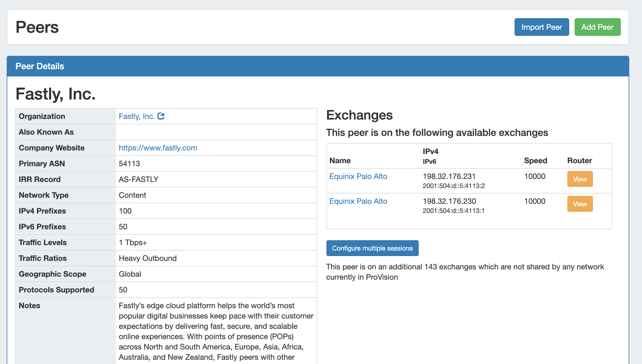
Task: Click the Router column header
Action: (579, 161)
